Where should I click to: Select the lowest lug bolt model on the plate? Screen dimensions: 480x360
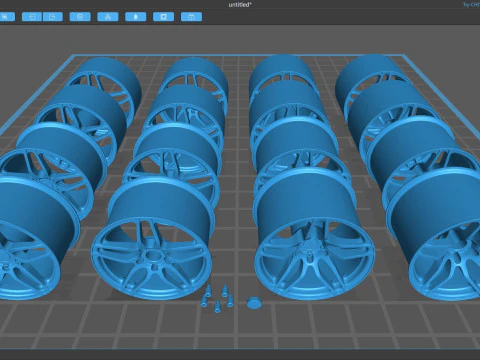tap(217, 307)
